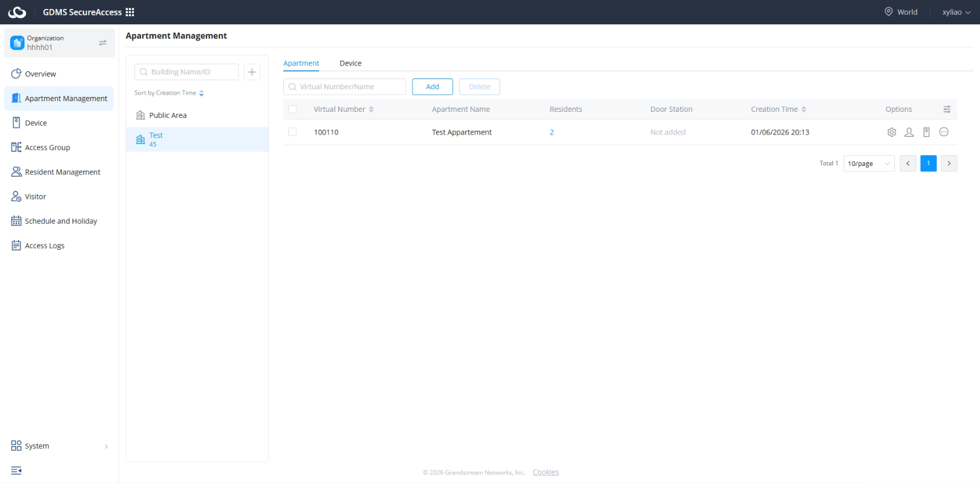Focus the Building Name/ID search field
The width and height of the screenshot is (980, 483).
coord(186,72)
